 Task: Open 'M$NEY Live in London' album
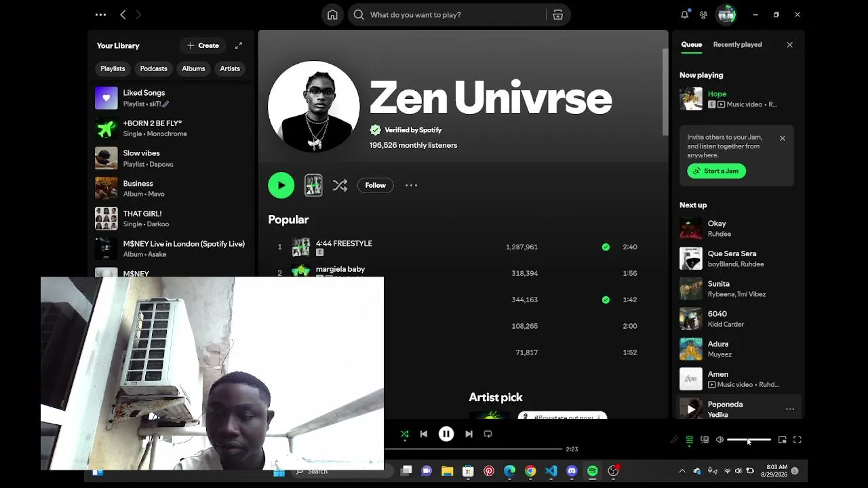172,249
